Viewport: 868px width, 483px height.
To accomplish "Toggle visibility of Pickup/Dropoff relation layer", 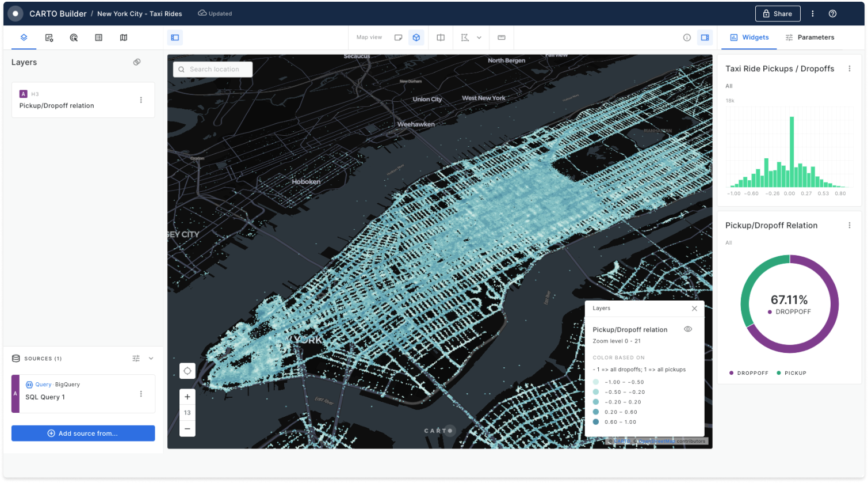I will tap(688, 329).
